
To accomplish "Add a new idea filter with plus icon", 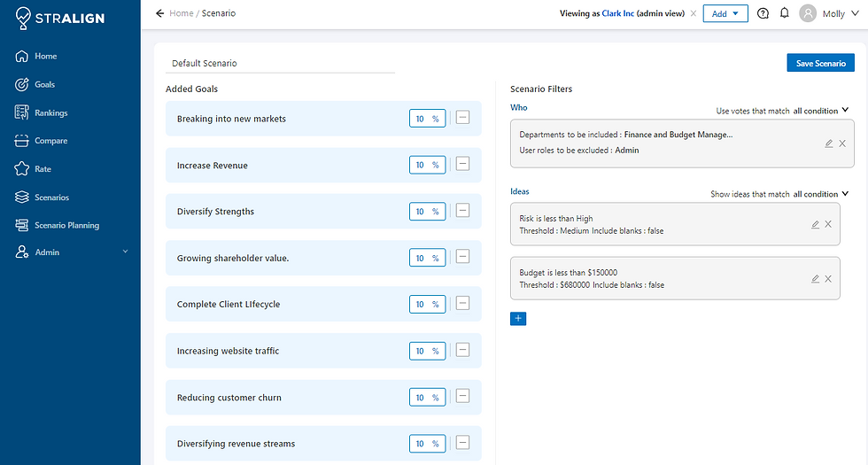I will pos(518,319).
